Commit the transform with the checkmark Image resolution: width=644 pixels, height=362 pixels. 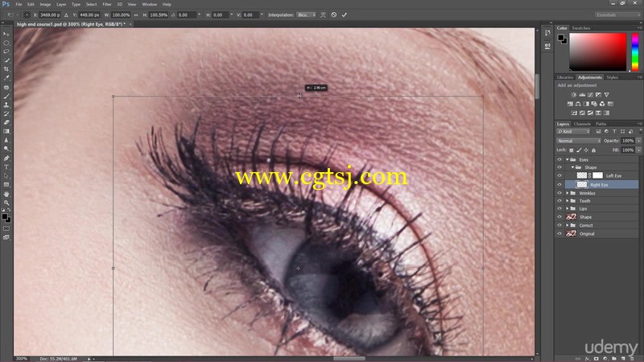pyautogui.click(x=345, y=14)
